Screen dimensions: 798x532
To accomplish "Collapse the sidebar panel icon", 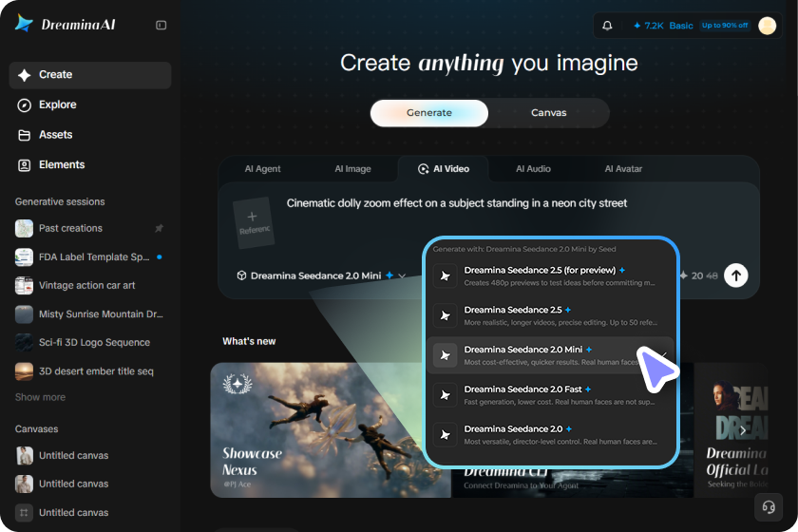I will (x=161, y=25).
